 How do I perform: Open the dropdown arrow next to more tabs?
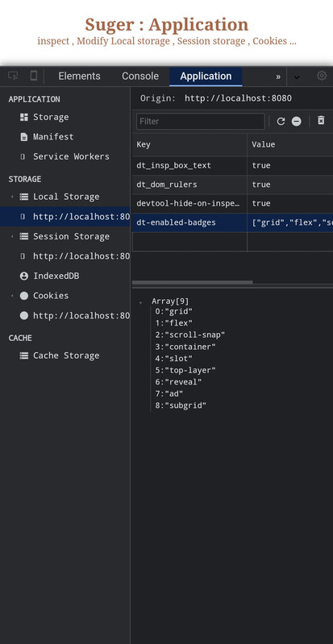pos(297,77)
